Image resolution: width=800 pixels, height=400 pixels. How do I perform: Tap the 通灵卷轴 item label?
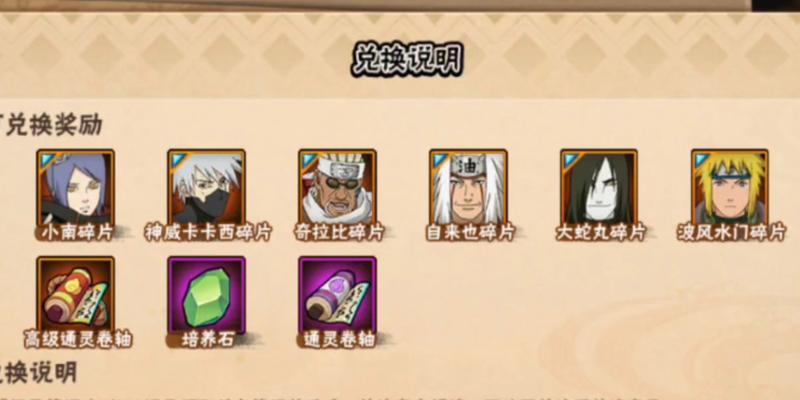(x=340, y=339)
